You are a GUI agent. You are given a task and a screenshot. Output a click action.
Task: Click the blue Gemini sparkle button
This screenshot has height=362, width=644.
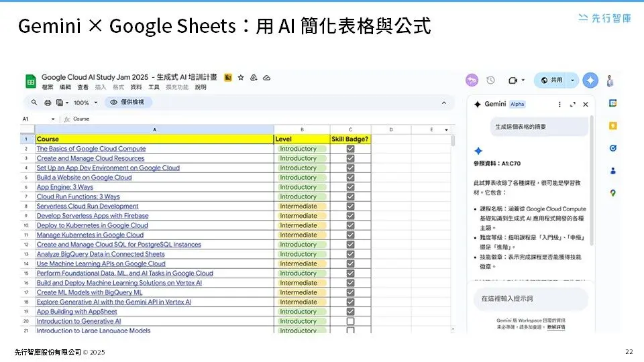coord(590,80)
